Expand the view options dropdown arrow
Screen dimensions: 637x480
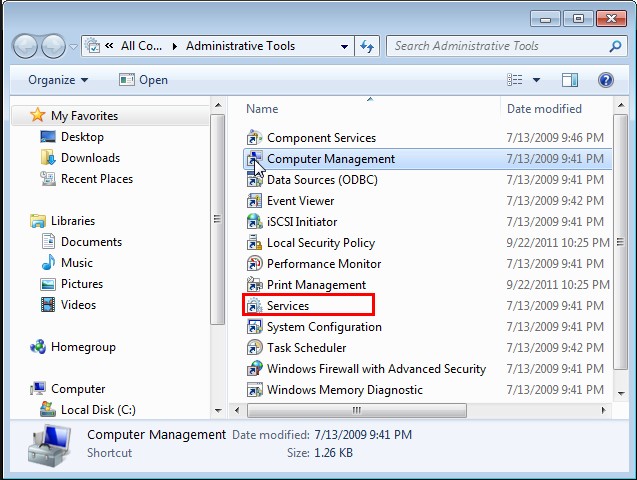pos(536,80)
